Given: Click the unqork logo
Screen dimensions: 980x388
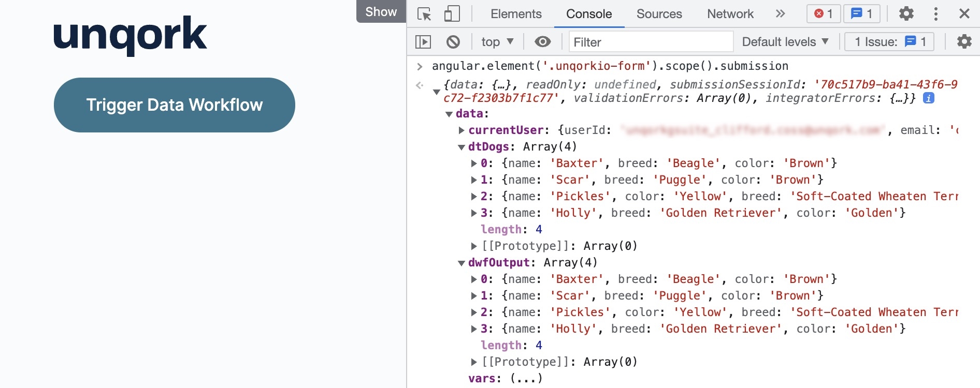Looking at the screenshot, I should coord(130,35).
